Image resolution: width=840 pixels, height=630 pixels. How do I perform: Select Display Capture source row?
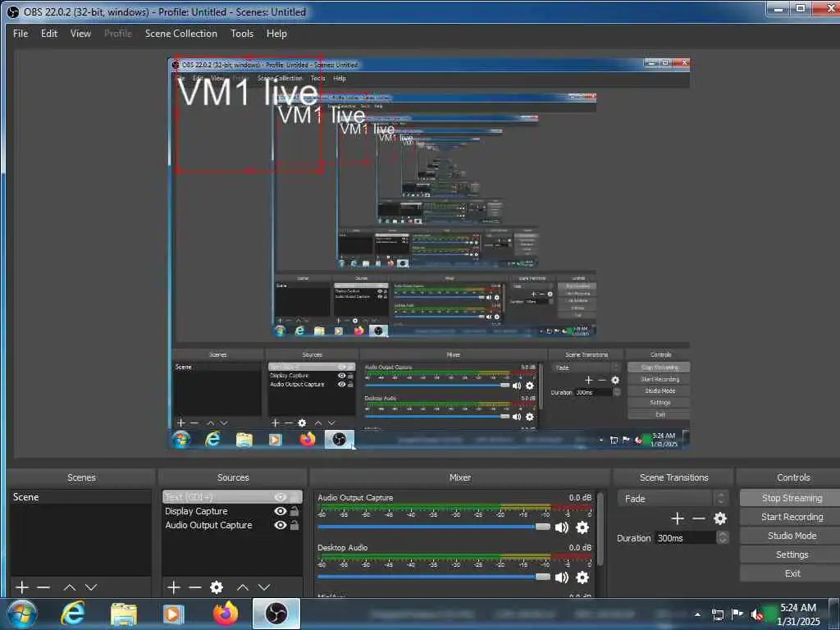(232, 511)
